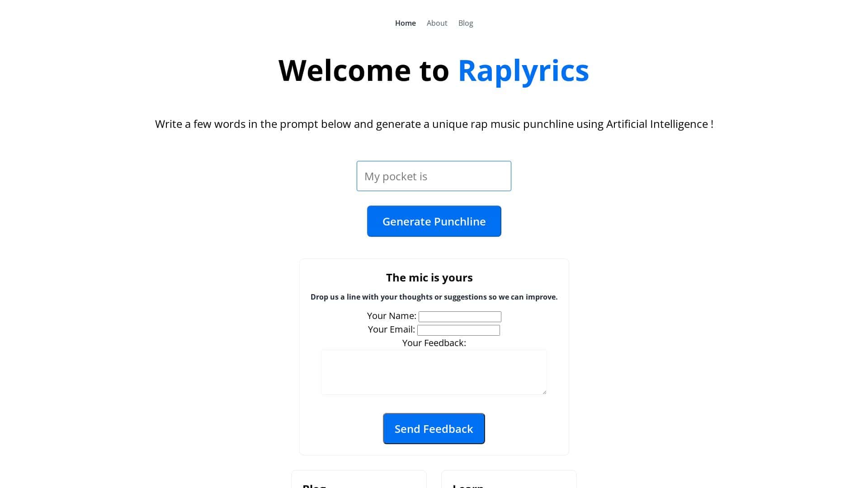Image resolution: width=868 pixels, height=488 pixels.
Task: Select the punchline prompt placeholder text
Action: pos(396,176)
